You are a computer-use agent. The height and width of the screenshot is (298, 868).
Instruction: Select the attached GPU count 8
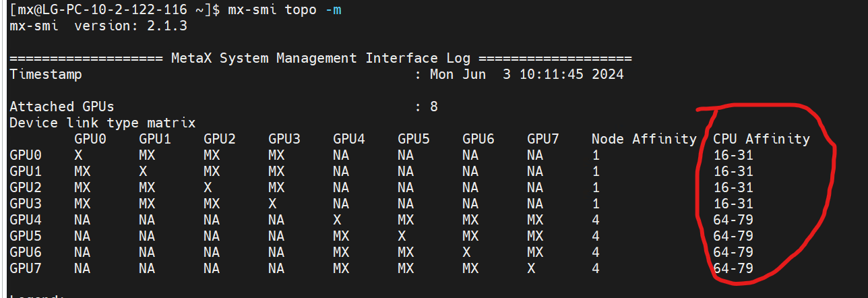[x=434, y=107]
